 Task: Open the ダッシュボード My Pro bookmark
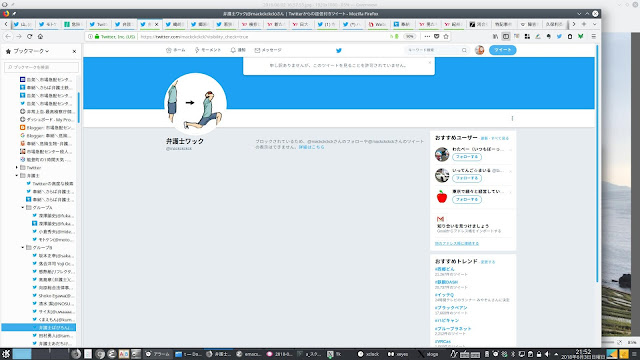[x=47, y=120]
